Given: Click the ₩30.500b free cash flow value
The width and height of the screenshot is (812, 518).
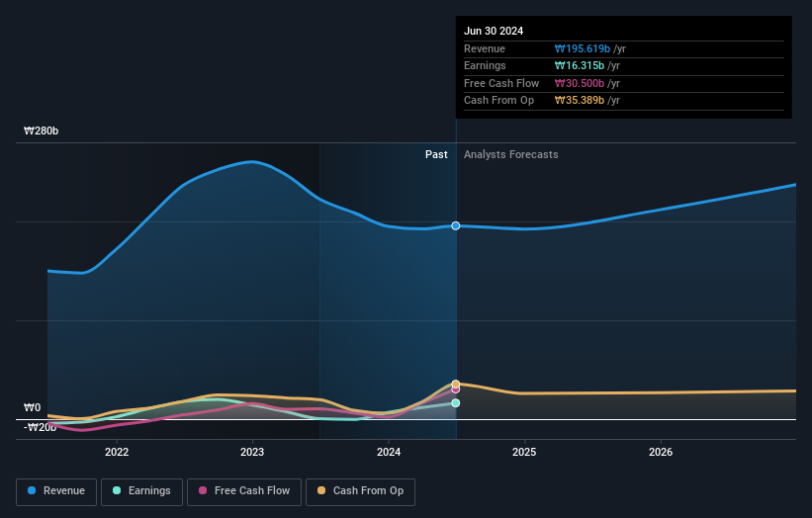Looking at the screenshot, I should 579,83.
